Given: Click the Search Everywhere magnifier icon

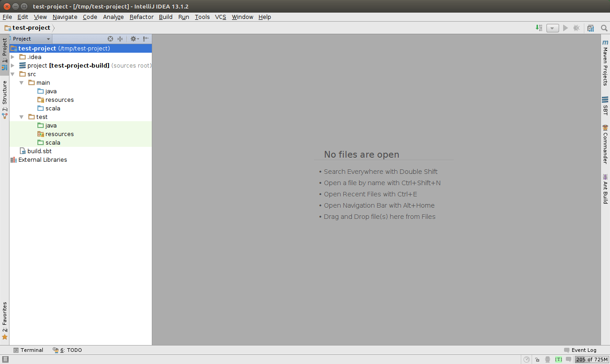Looking at the screenshot, I should pyautogui.click(x=604, y=28).
